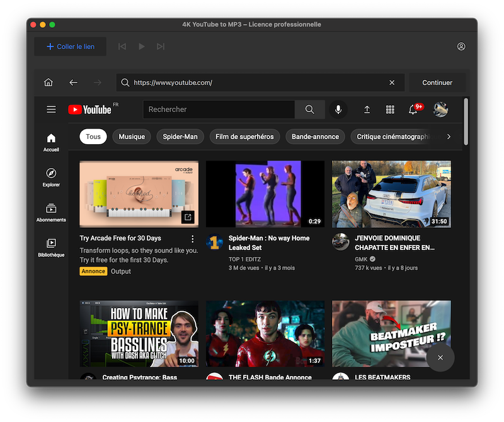The height and width of the screenshot is (422, 504).
Task: Click the Arcade ad description text
Action: pyautogui.click(x=139, y=255)
